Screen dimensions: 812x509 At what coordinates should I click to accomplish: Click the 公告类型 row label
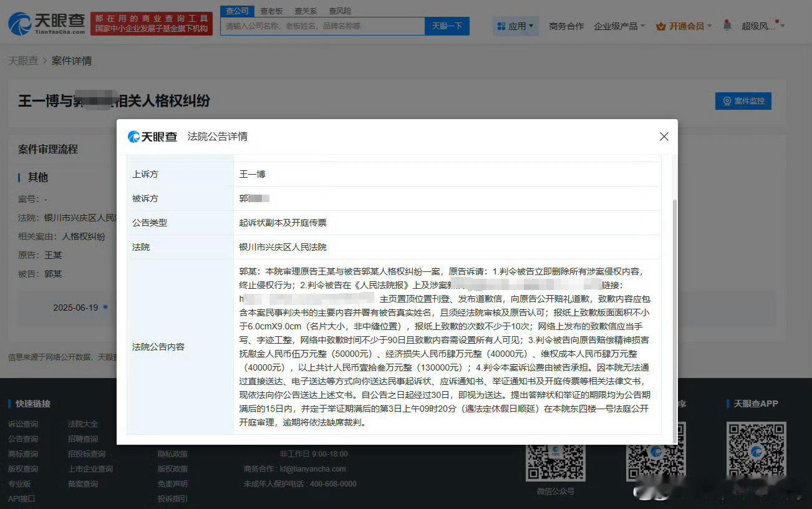pos(150,223)
